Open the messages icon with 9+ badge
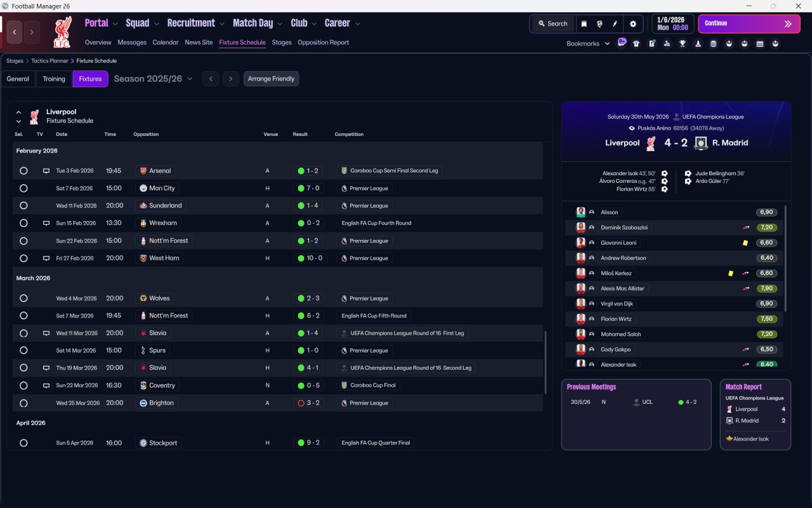812x508 pixels. click(x=621, y=43)
